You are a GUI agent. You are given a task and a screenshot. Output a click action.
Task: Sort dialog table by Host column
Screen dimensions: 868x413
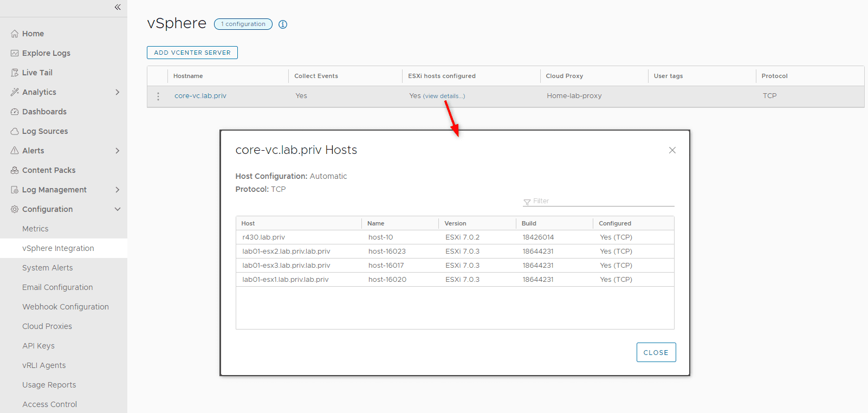(248, 223)
